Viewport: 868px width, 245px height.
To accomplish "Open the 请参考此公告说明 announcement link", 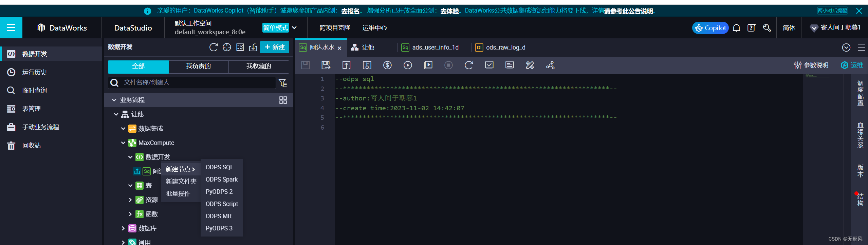I will 628,11.
